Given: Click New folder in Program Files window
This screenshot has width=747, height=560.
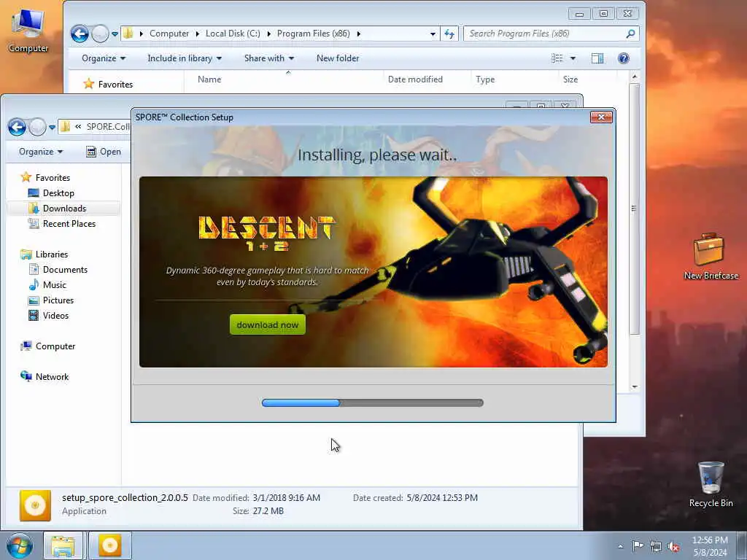Looking at the screenshot, I should click(338, 58).
